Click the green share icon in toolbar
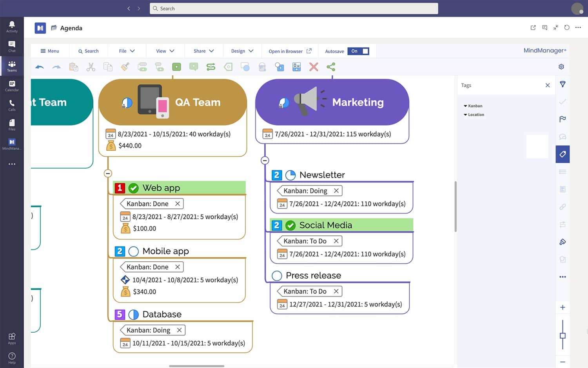The height and width of the screenshot is (368, 588). 331,67
